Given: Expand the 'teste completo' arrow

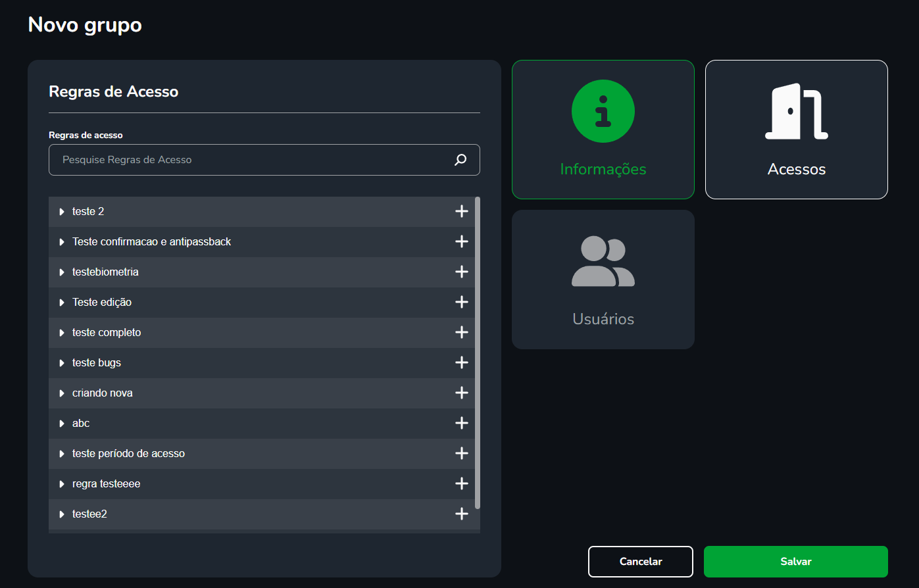Looking at the screenshot, I should (62, 333).
